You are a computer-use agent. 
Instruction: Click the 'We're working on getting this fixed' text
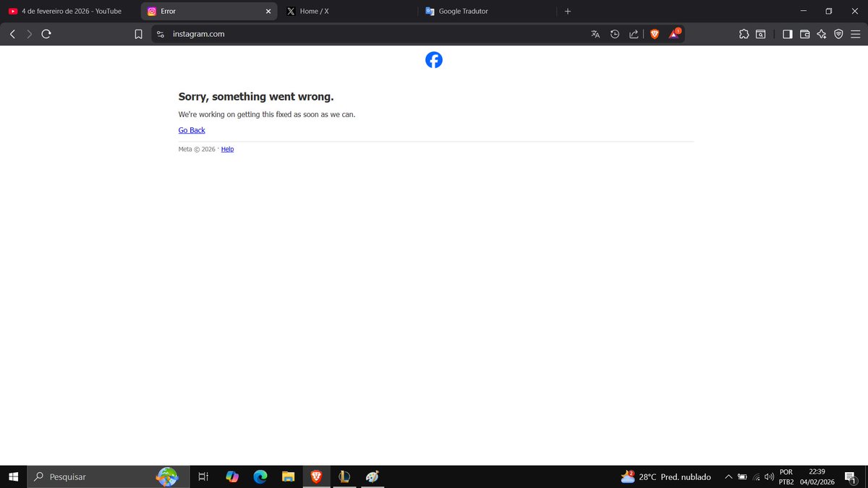pos(267,114)
